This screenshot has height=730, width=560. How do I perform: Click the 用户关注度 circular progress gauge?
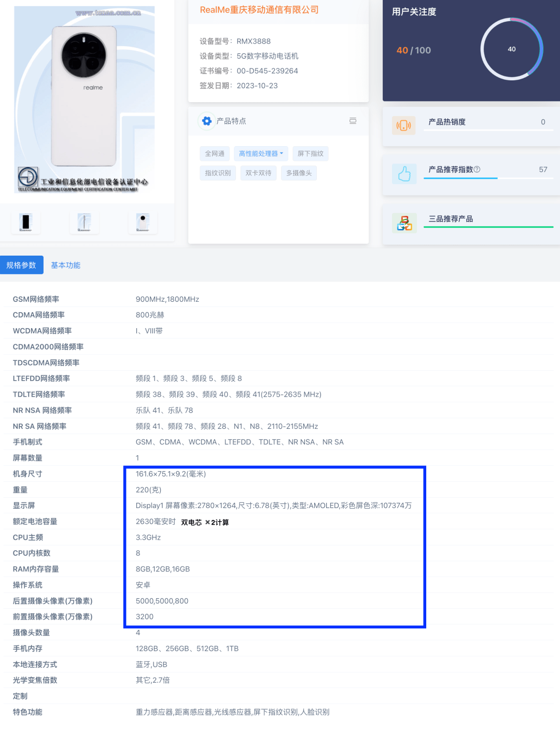point(512,49)
